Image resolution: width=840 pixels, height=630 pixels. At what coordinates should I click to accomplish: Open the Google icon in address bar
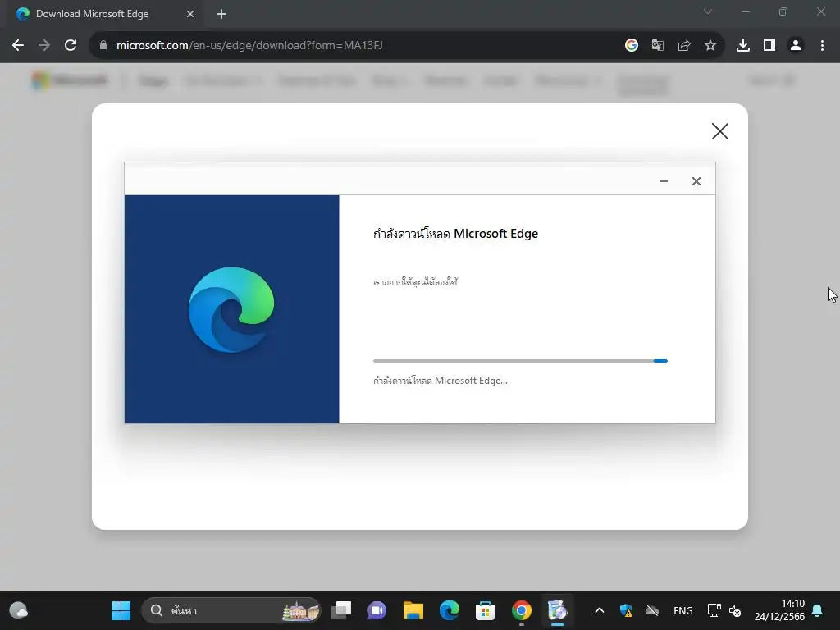coord(632,46)
